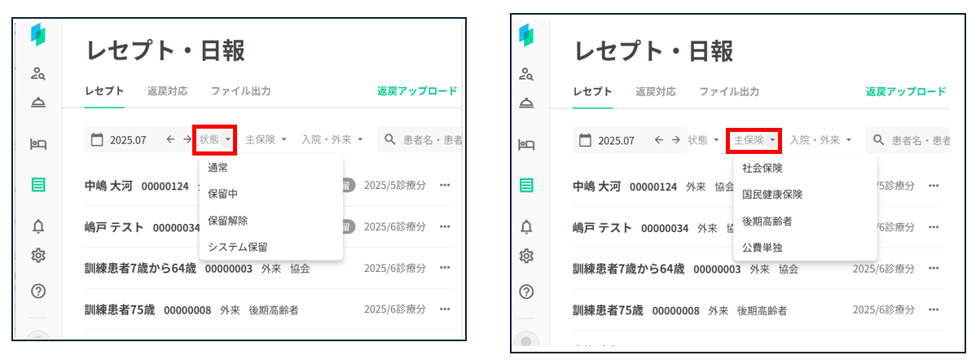Screen dimensions: 980x364
Task: Focus patient name search field in right screenshot
Action: tap(908, 139)
